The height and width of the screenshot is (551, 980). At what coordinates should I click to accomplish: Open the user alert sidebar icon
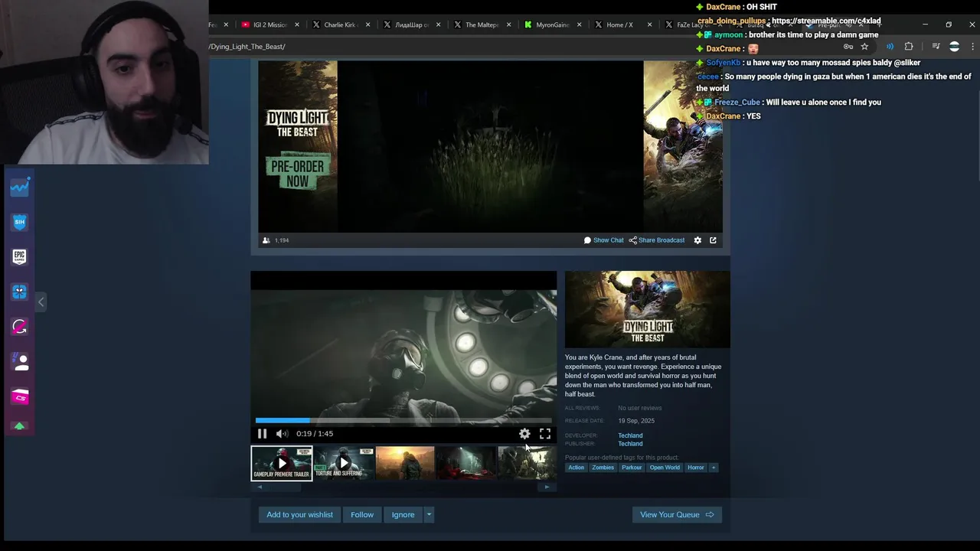(x=19, y=361)
